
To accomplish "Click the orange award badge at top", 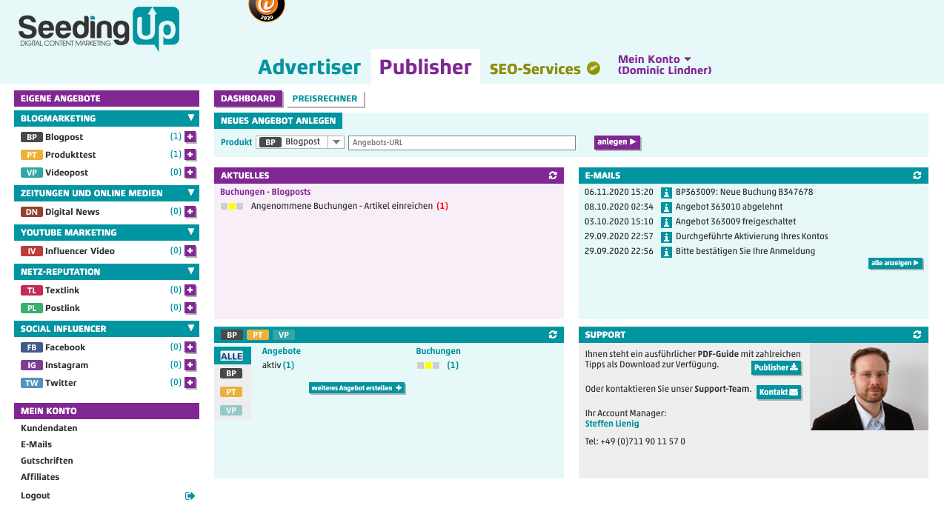I will click(x=266, y=10).
